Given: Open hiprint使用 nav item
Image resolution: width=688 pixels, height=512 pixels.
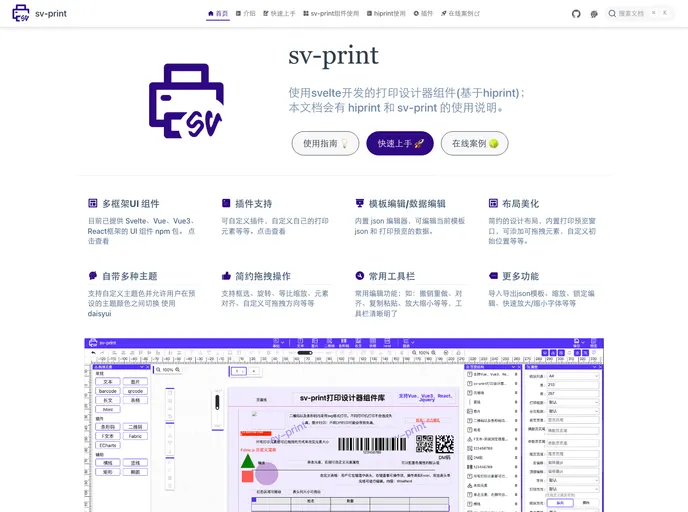Looking at the screenshot, I should point(386,14).
